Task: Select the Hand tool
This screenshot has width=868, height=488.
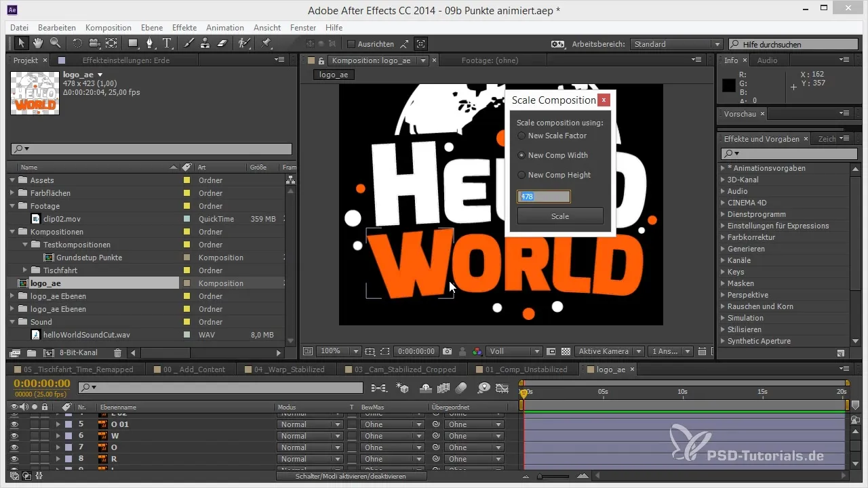Action: [39, 43]
